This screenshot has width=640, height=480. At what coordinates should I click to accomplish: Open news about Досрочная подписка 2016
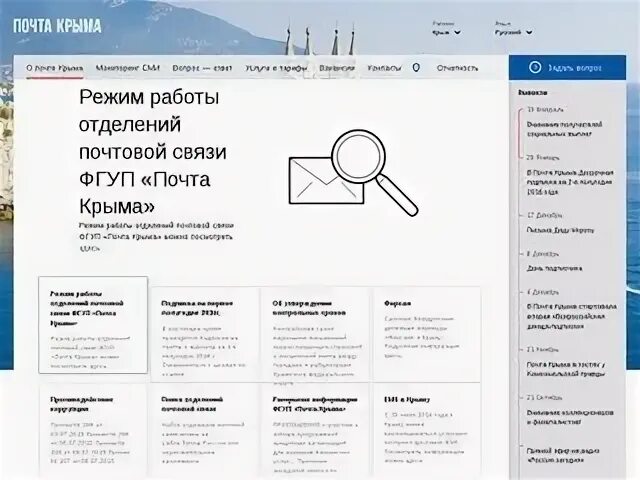(x=570, y=182)
